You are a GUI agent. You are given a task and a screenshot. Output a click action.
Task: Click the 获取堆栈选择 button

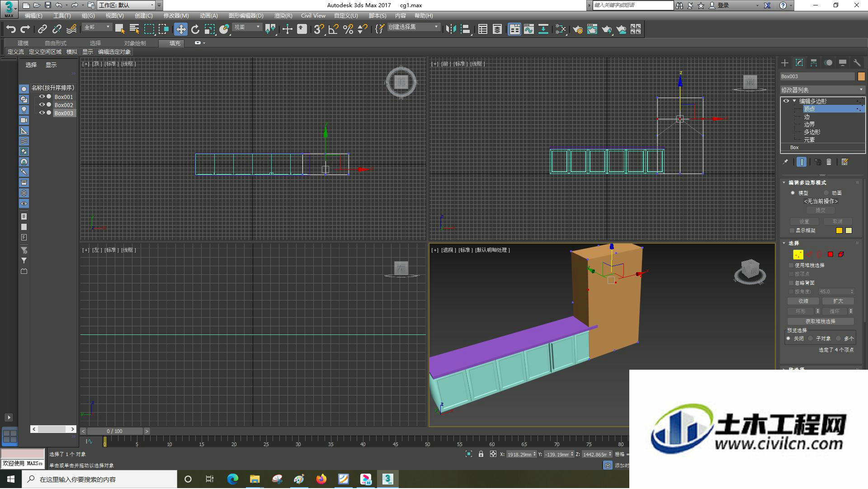821,321
